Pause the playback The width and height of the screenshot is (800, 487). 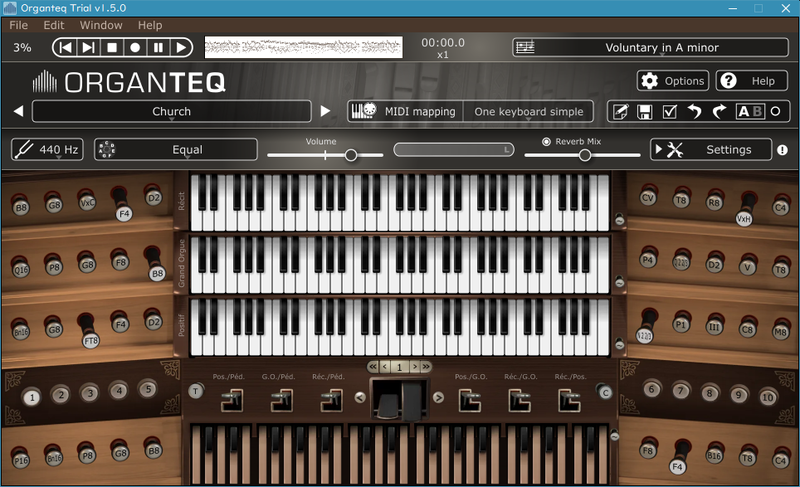coord(158,47)
